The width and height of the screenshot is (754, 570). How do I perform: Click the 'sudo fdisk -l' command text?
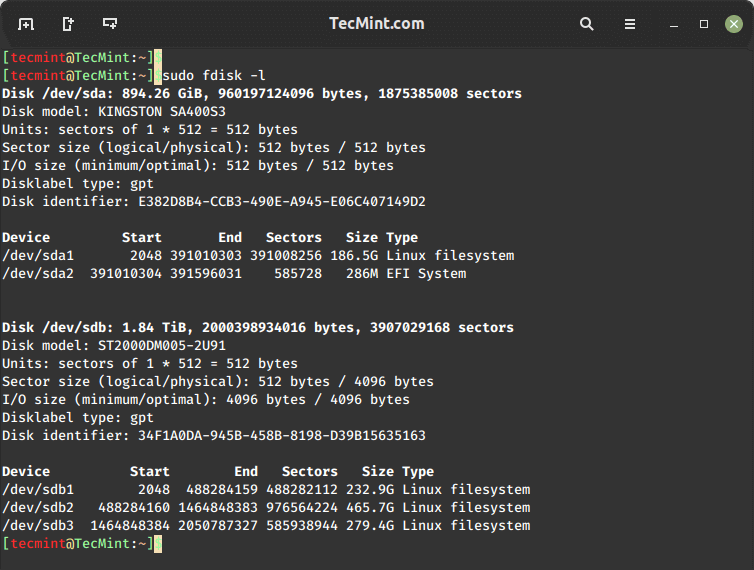coord(213,75)
